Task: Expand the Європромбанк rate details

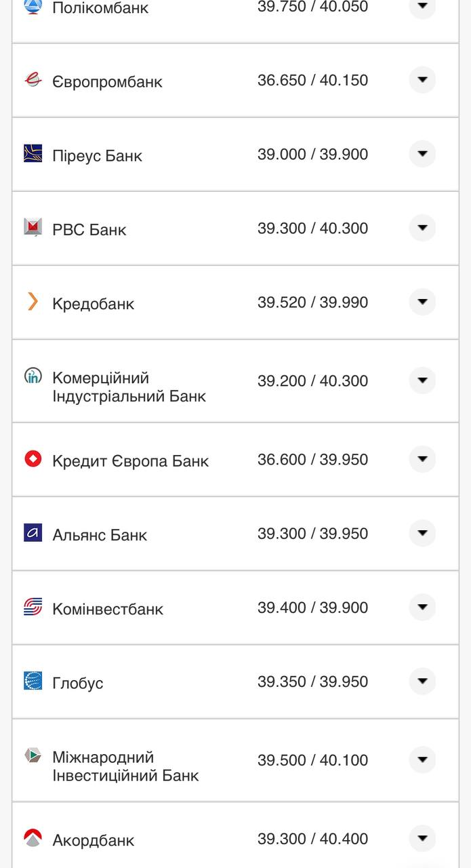Action: click(x=422, y=80)
